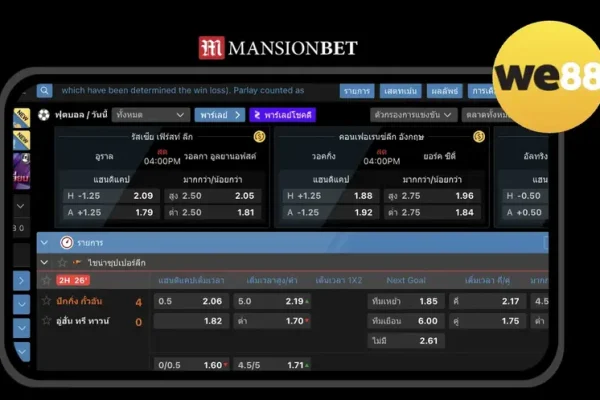Select the พาร์เลย์ parlay tab
Viewport: 600px width, 400px height.
click(x=219, y=115)
